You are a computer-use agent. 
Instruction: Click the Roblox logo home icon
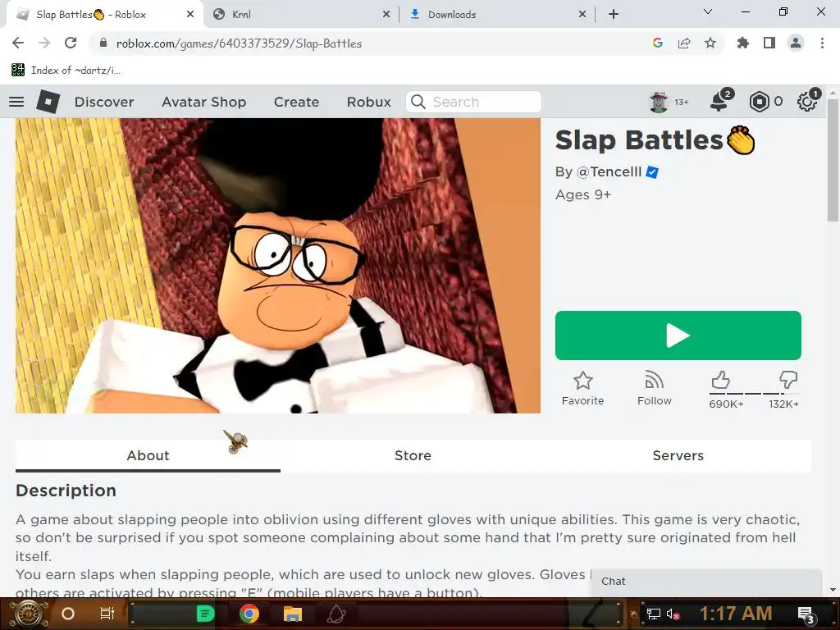click(48, 101)
